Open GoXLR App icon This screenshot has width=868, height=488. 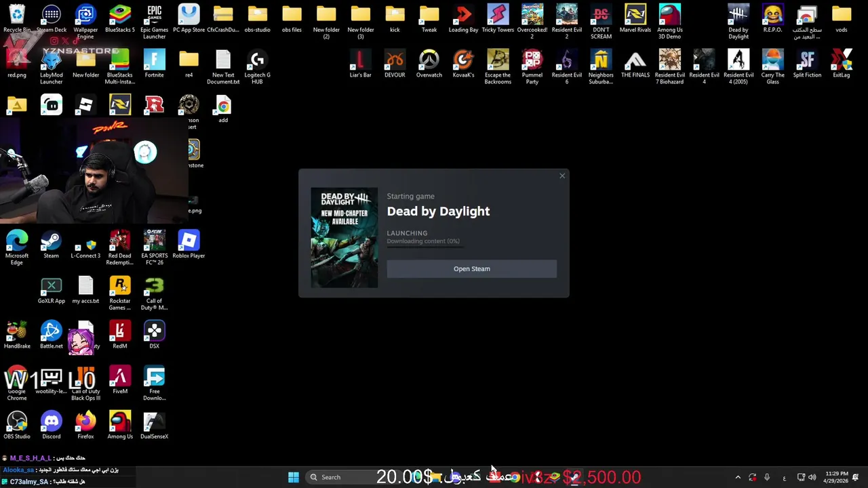coord(52,290)
